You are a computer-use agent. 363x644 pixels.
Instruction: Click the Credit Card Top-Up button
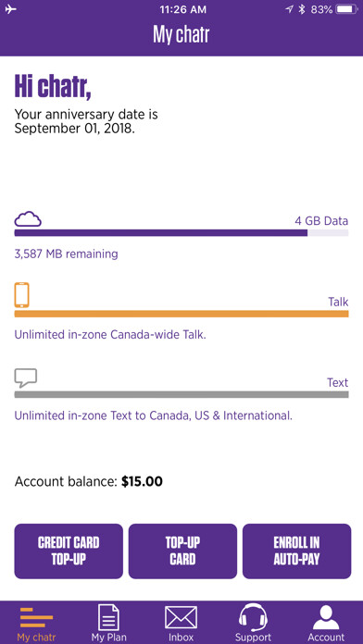(69, 551)
